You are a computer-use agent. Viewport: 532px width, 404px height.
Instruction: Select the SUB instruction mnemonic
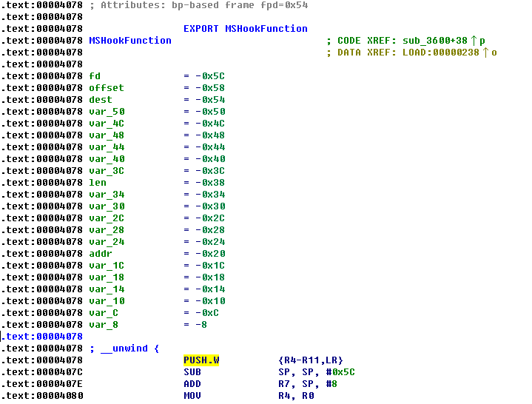192,372
